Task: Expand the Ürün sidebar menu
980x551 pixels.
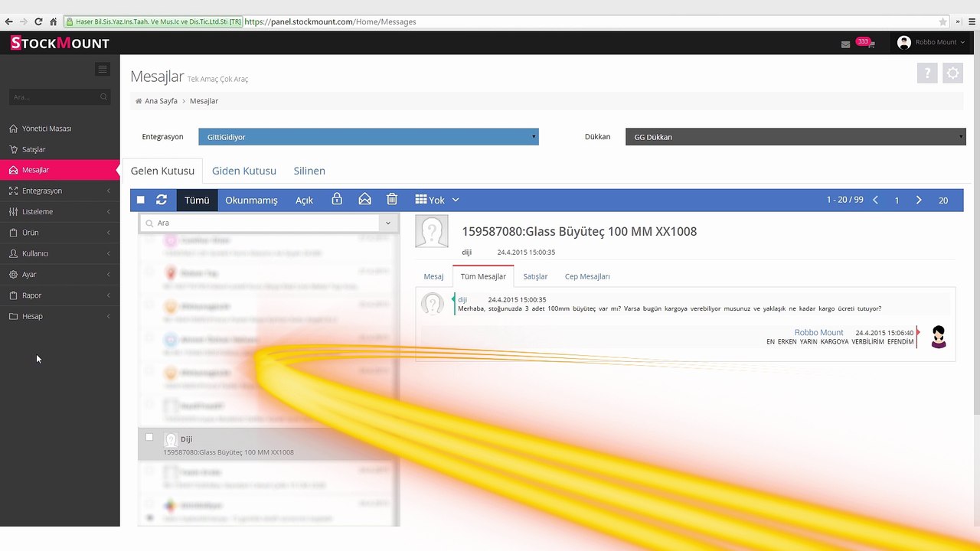Action: 60,233
